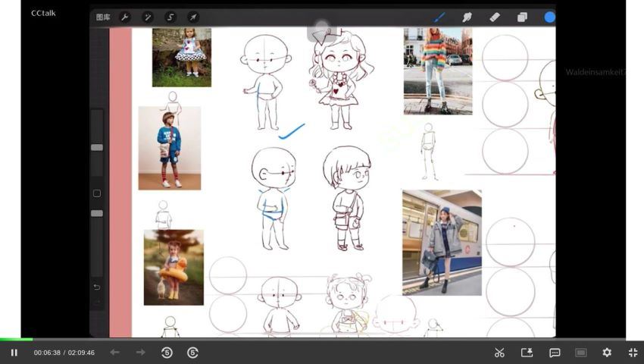Open the 图库 gallery in Procreate
The width and height of the screenshot is (644, 364).
pyautogui.click(x=103, y=17)
